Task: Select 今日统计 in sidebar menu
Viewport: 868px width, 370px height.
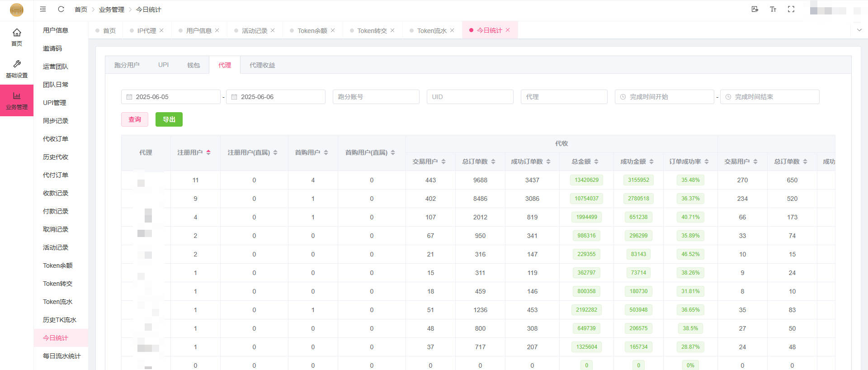Action: (61, 338)
